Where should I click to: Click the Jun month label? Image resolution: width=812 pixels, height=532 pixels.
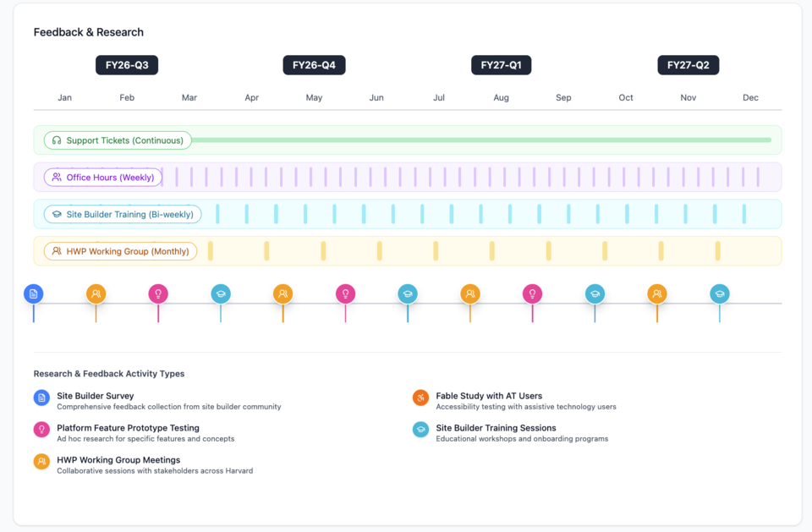pos(376,97)
